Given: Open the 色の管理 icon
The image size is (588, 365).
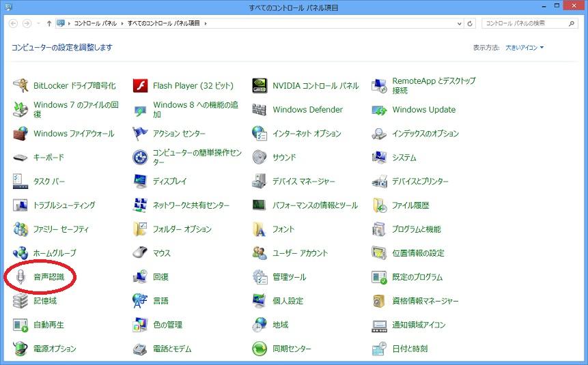Looking at the screenshot, I should point(140,325).
